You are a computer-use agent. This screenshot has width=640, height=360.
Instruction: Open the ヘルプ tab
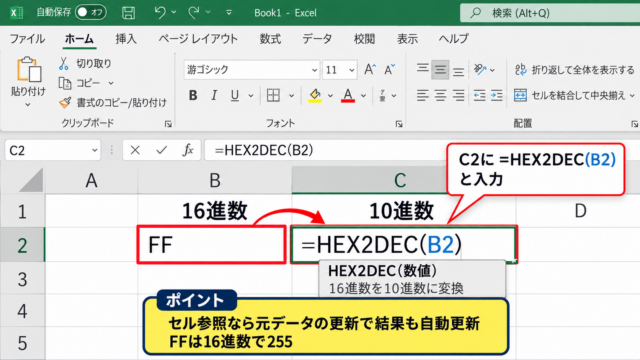453,39
